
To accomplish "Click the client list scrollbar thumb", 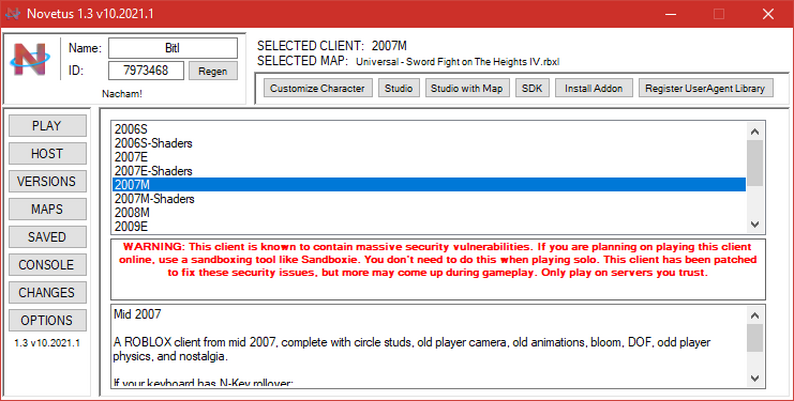I will click(x=755, y=163).
